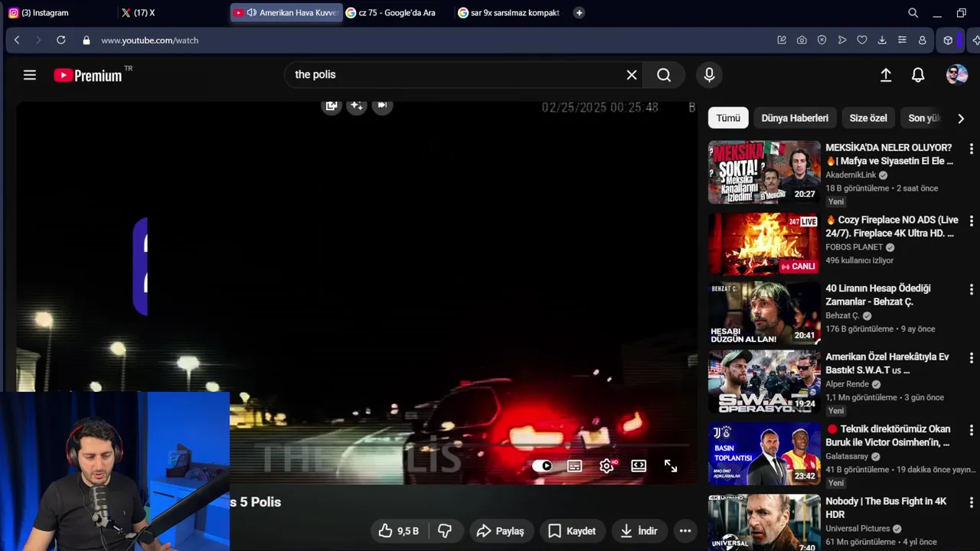
Task: Save video with Kaydet button
Action: (573, 531)
